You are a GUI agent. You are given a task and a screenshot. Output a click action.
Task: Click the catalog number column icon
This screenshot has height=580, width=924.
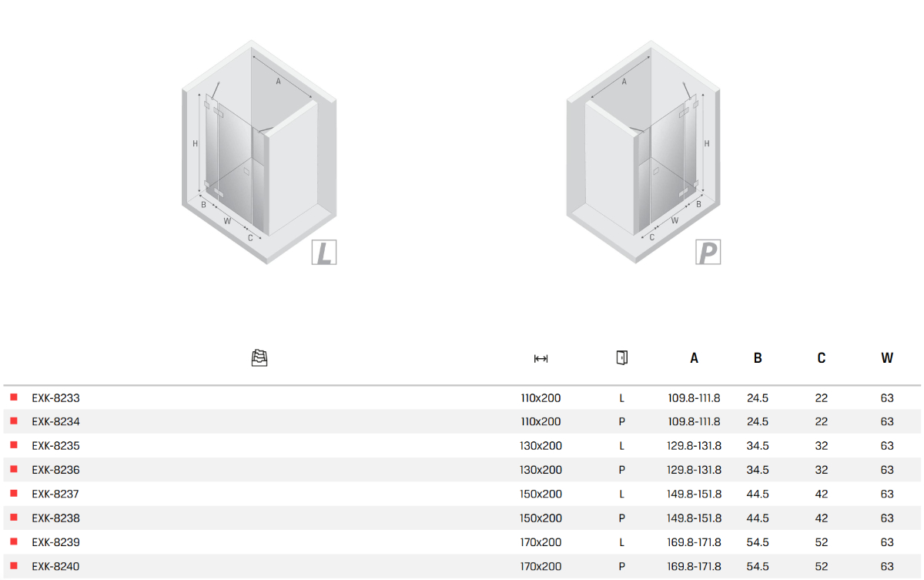(259, 357)
